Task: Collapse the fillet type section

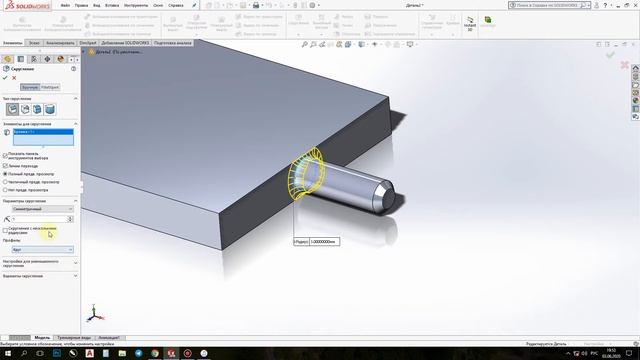Action: coord(76,99)
